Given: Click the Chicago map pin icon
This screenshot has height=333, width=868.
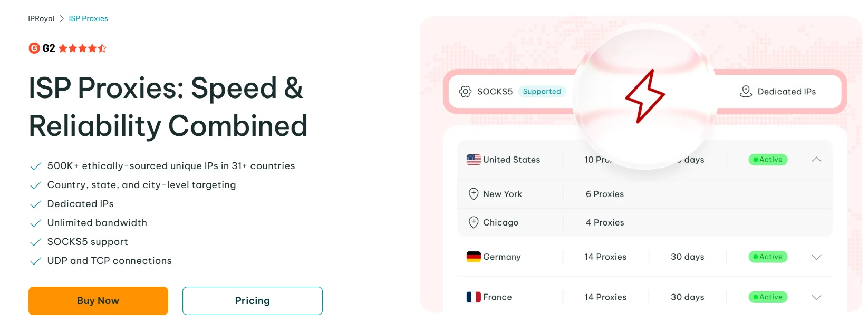Looking at the screenshot, I should pos(473,222).
